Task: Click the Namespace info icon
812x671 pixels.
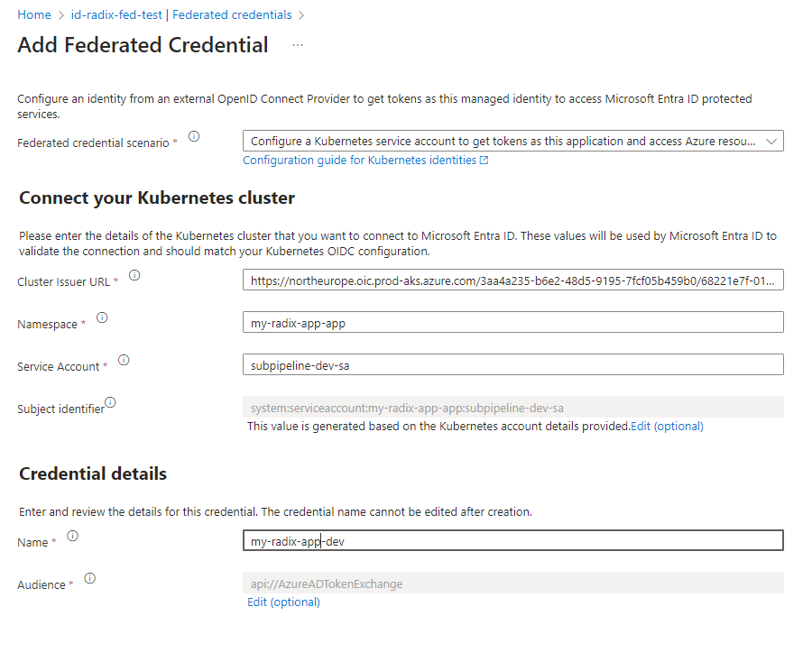Action: pos(102,317)
